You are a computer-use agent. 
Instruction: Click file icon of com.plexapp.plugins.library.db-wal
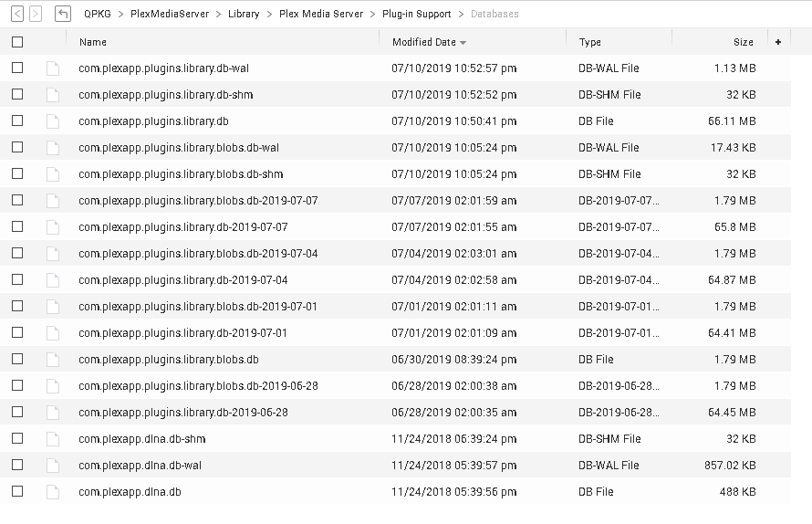pos(53,68)
